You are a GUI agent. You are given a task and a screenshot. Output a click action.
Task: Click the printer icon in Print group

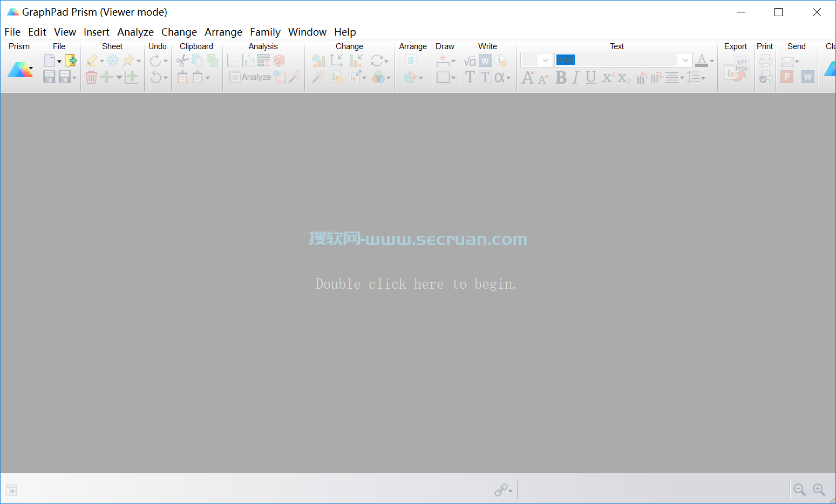coord(765,60)
